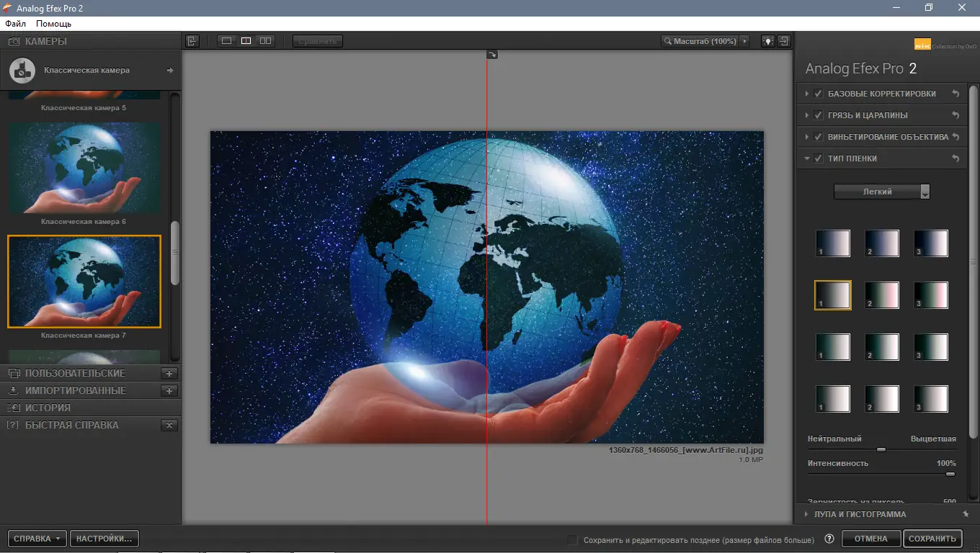Expand the ВИНЬЕТИРОВАНИЕ ОБЪЕКТИВА panel
Image resolution: width=980 pixels, height=553 pixels.
click(x=807, y=136)
